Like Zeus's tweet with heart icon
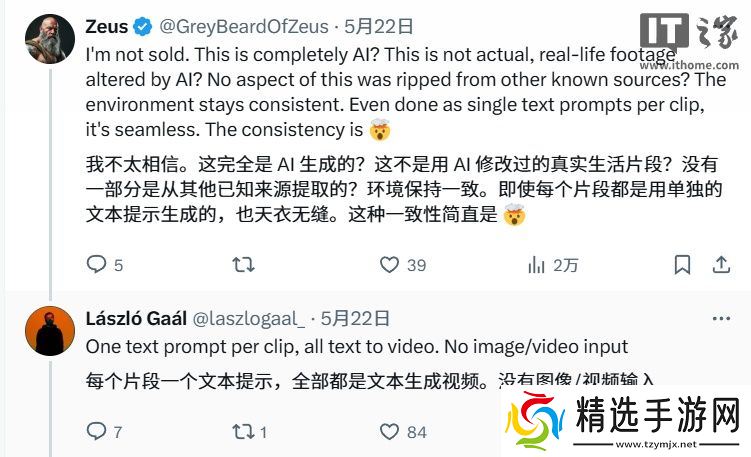 (x=389, y=264)
